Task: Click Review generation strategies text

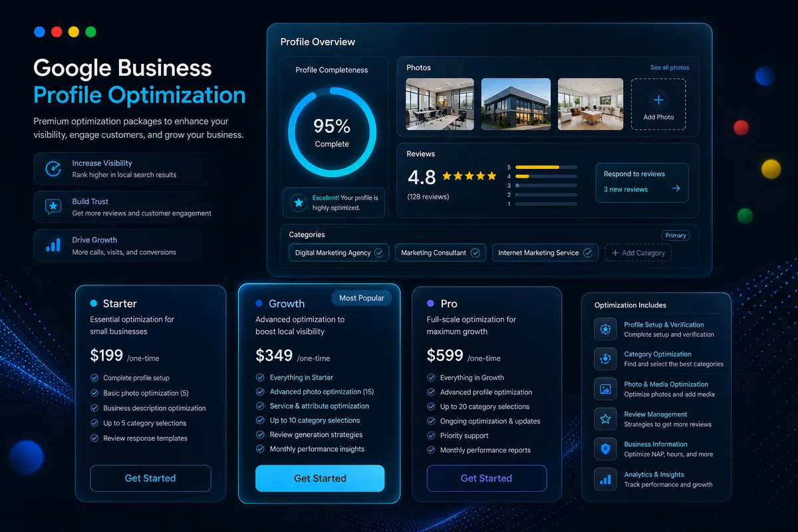Action: point(317,434)
